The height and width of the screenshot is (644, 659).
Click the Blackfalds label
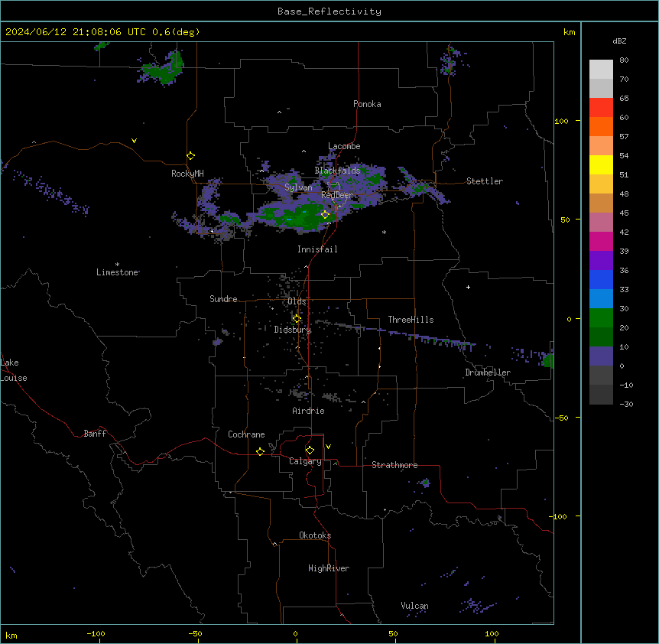(337, 171)
